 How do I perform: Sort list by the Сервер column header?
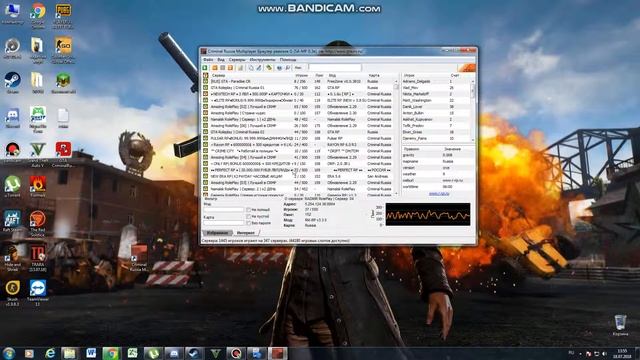click(252, 76)
